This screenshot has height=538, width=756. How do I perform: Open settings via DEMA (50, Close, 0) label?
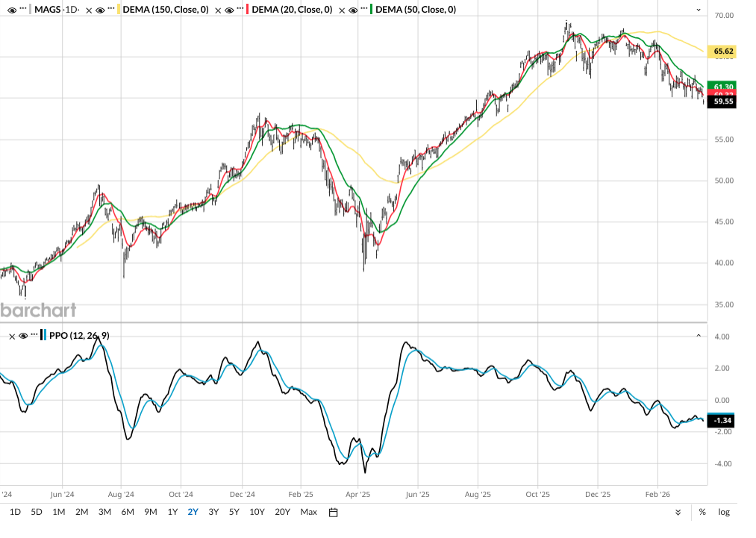coord(416,9)
